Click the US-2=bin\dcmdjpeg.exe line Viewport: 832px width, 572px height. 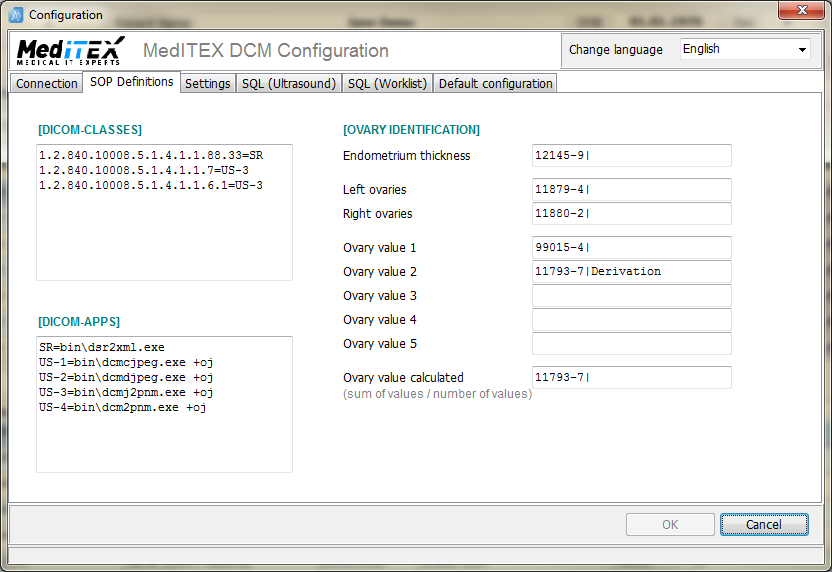[x=126, y=377]
